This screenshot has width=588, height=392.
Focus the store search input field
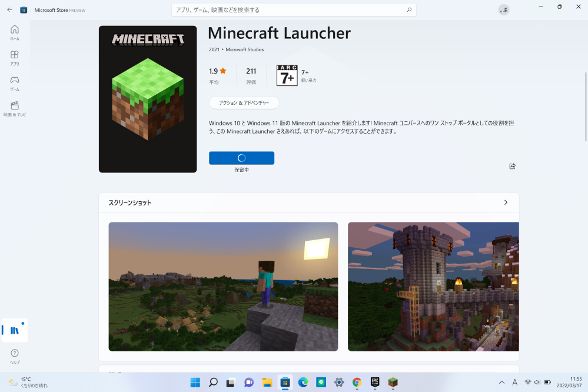pyautogui.click(x=294, y=10)
